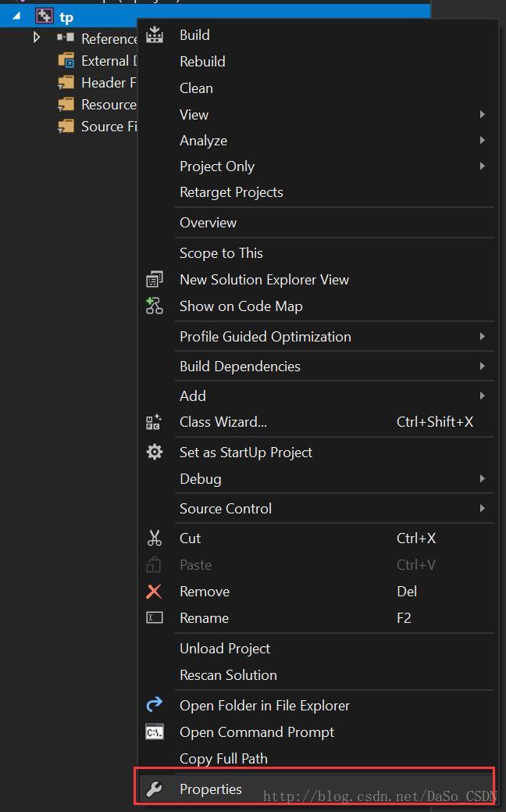
Task: Expand the Source Control submenu arrow
Action: coord(483,508)
